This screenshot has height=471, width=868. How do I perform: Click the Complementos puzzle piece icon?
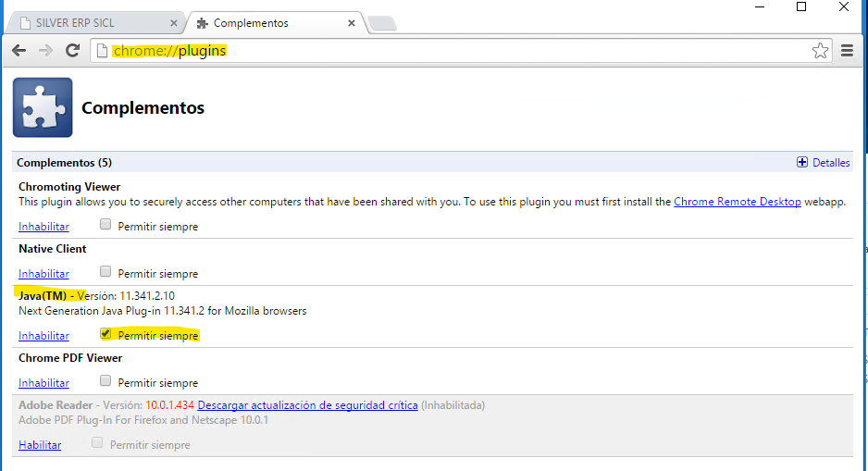coord(43,107)
